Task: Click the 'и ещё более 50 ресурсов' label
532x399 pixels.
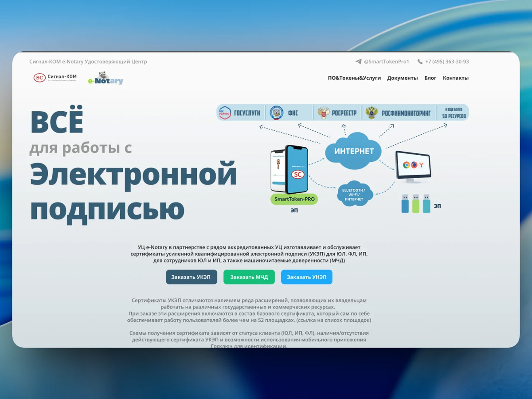Action: coord(454,113)
